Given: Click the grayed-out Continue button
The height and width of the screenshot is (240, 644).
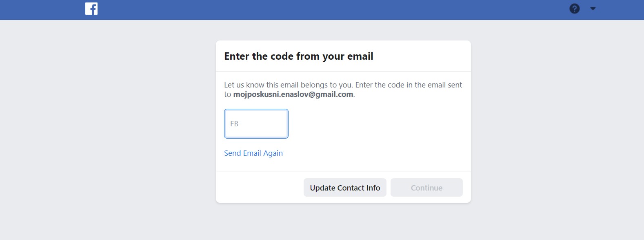Looking at the screenshot, I should coord(426,188).
